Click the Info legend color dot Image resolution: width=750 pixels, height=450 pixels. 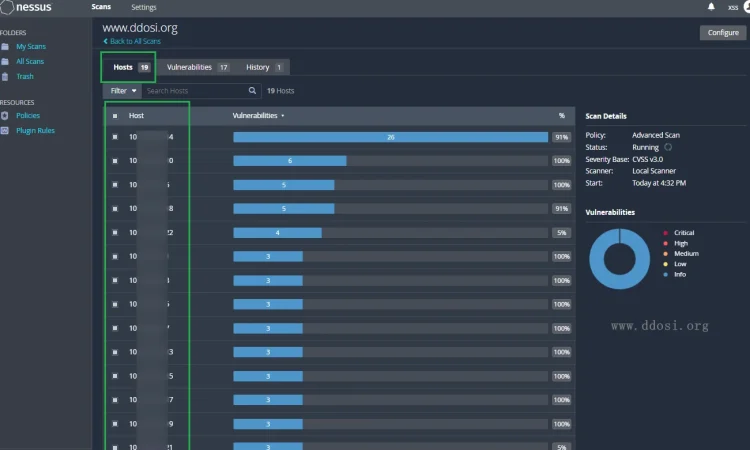(x=665, y=274)
